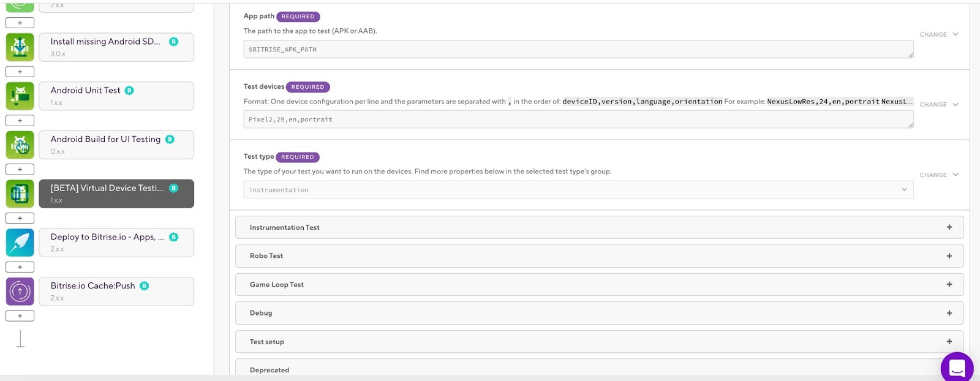The image size is (980, 381).
Task: Click the App path heading
Action: pyautogui.click(x=258, y=17)
